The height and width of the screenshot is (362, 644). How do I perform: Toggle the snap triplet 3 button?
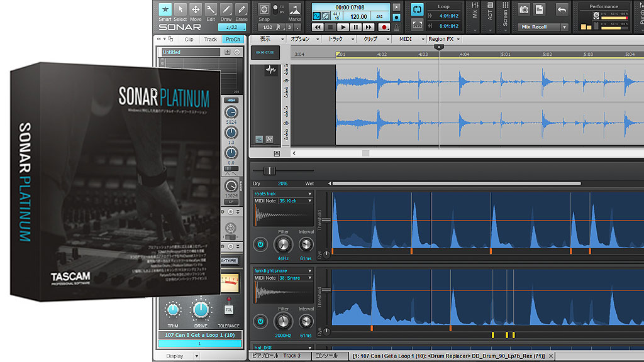coord(289,28)
